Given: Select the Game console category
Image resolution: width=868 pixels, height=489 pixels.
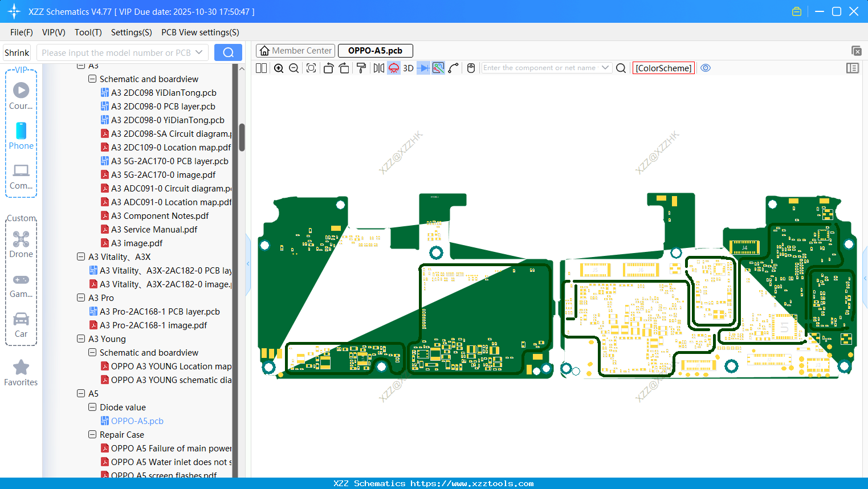Looking at the screenshot, I should (x=21, y=285).
